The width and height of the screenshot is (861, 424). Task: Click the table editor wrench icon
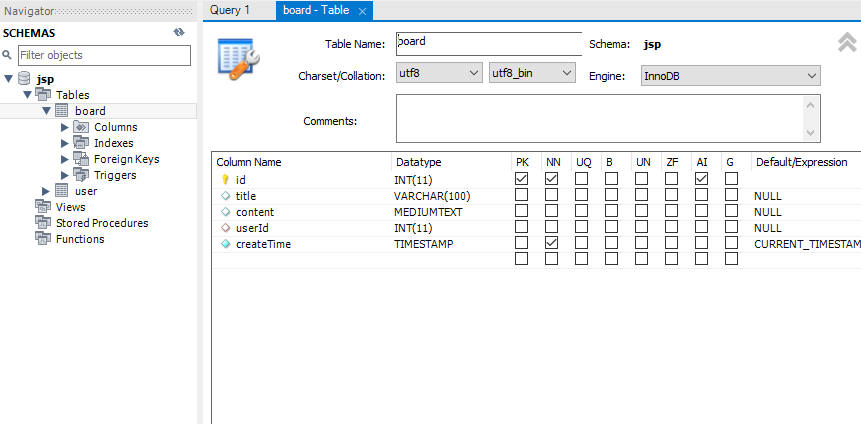coord(239,59)
